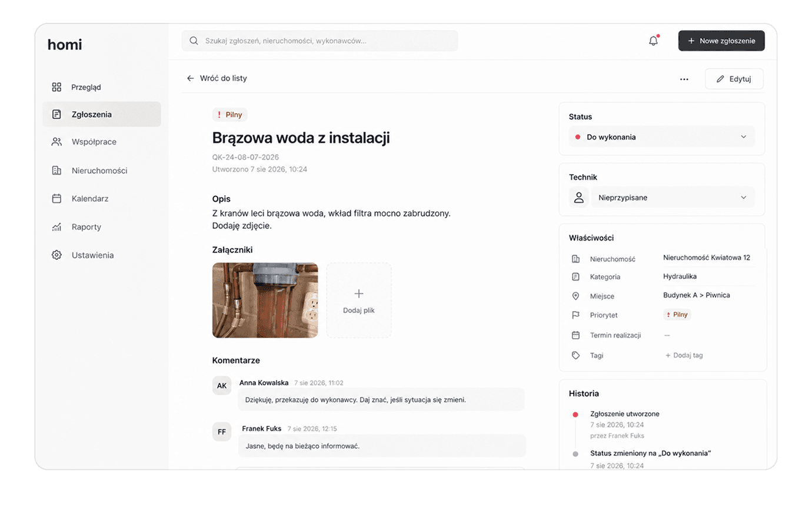Image resolution: width=812 pixels, height=531 pixels.
Task: Click the Opis description text
Action: coord(331,219)
